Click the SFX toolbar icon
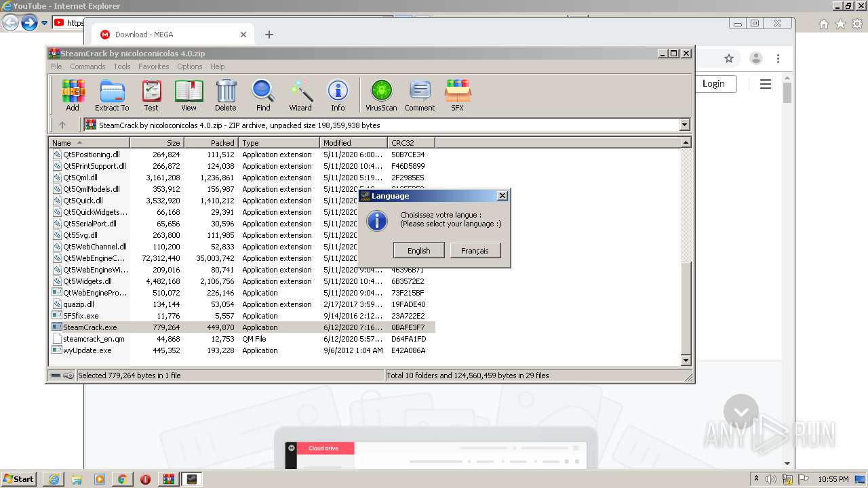Viewport: 868px width, 488px height. click(458, 95)
